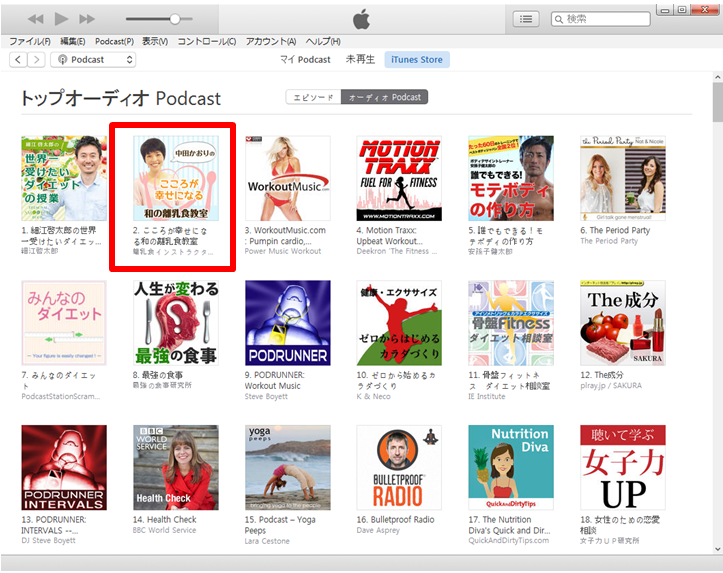Open WorkoutMusic podcast artwork
The image size is (723, 573).
[288, 178]
